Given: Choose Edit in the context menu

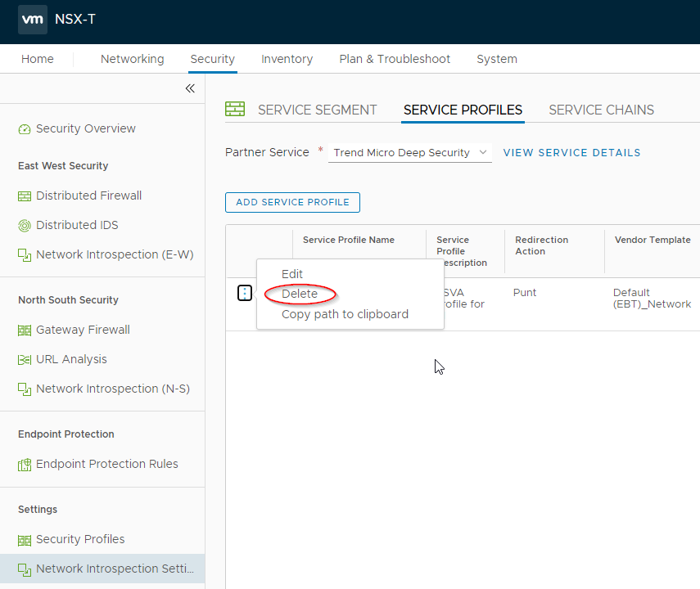Looking at the screenshot, I should [292, 274].
